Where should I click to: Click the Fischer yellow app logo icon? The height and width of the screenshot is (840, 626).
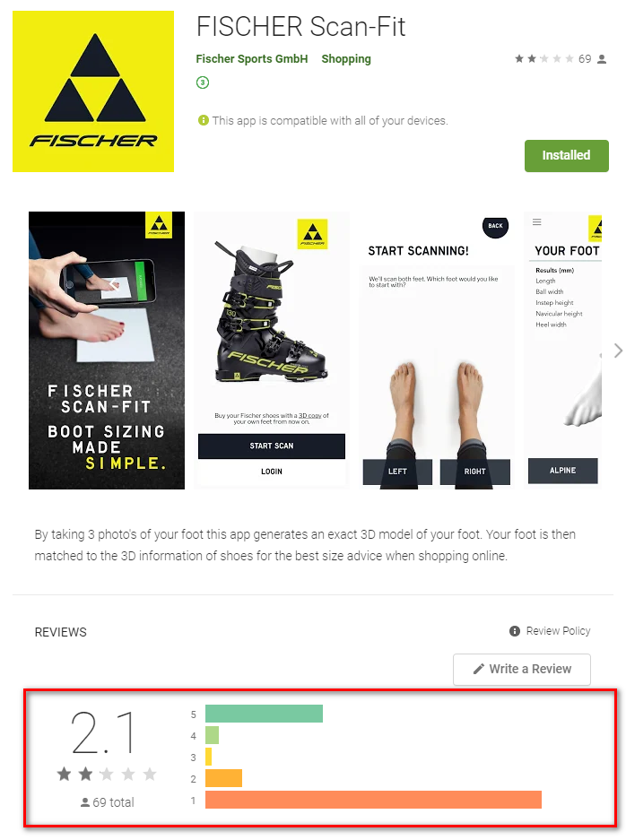[x=93, y=91]
